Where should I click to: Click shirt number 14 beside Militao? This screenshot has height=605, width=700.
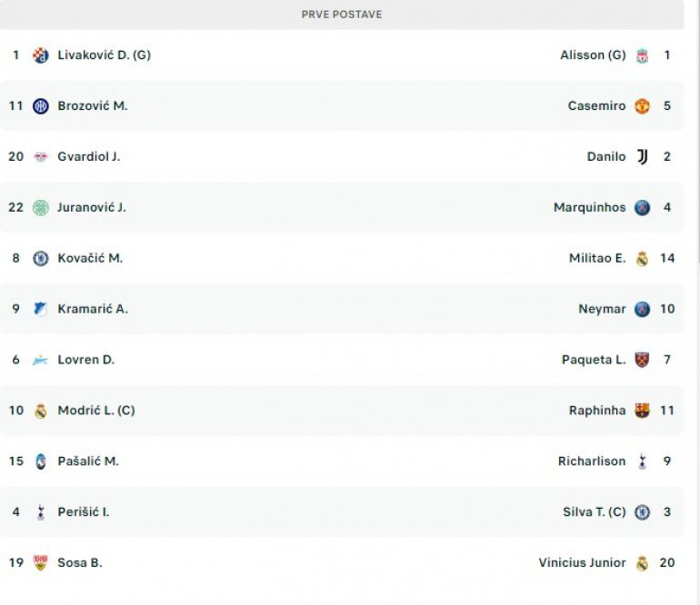click(667, 259)
